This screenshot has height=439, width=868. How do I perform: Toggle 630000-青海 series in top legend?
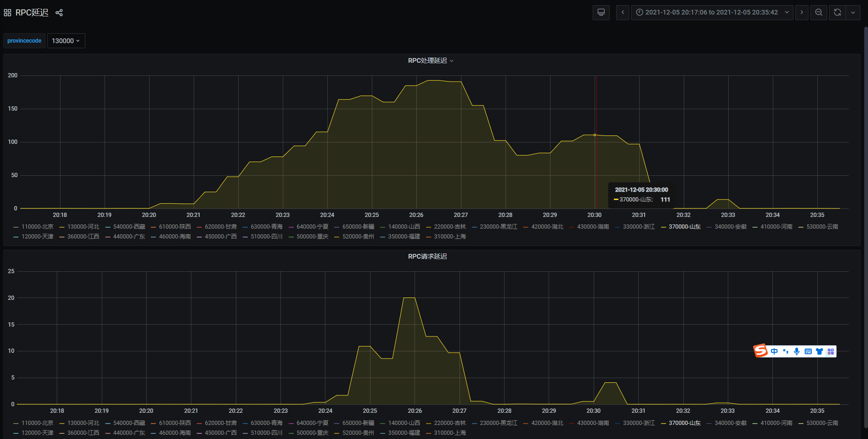click(x=267, y=227)
